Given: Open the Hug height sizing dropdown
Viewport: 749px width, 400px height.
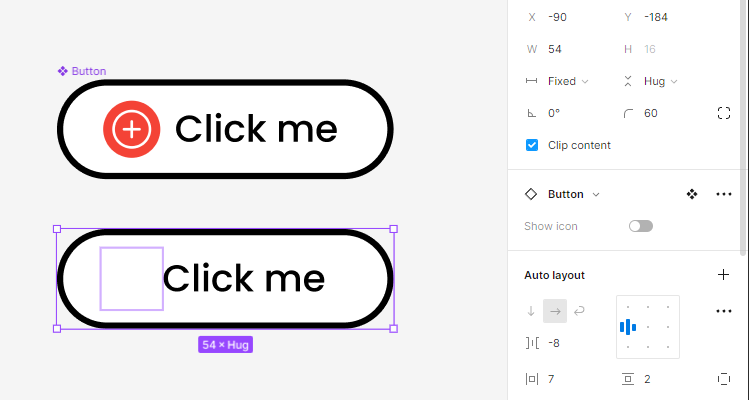Looking at the screenshot, I should (659, 81).
